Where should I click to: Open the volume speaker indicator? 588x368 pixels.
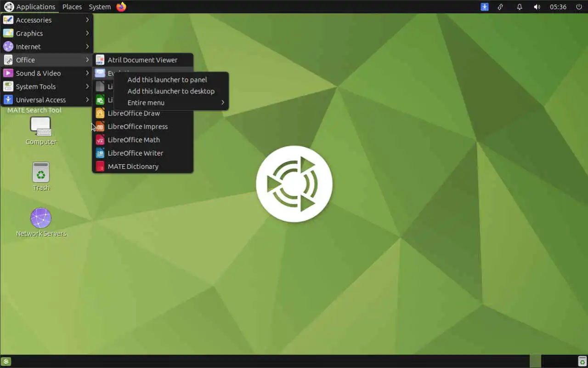(x=537, y=6)
